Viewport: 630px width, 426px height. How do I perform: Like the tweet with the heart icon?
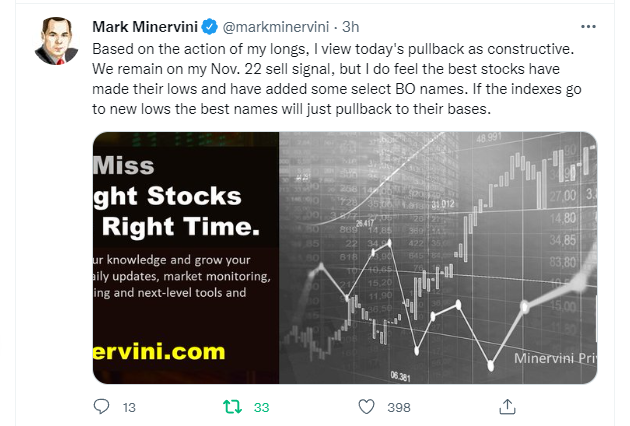pos(366,406)
